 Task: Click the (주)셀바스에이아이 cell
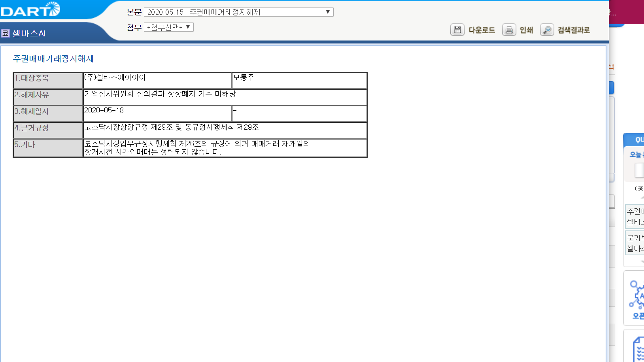[157, 81]
